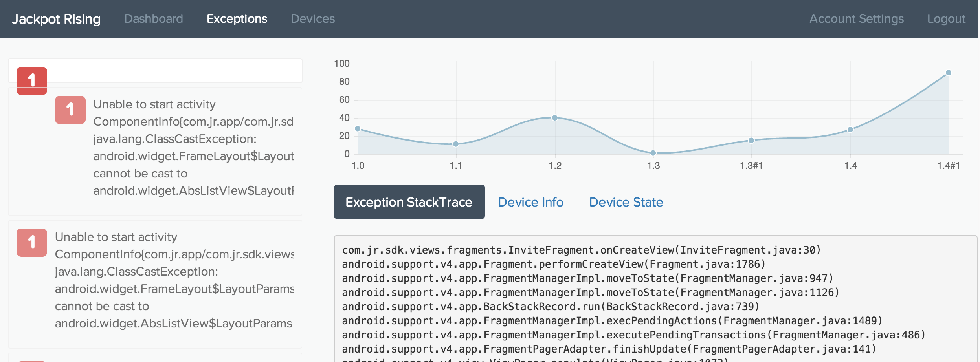This screenshot has height=362, width=980.
Task: Click the execPendingActions stack trace line
Action: coord(613,321)
